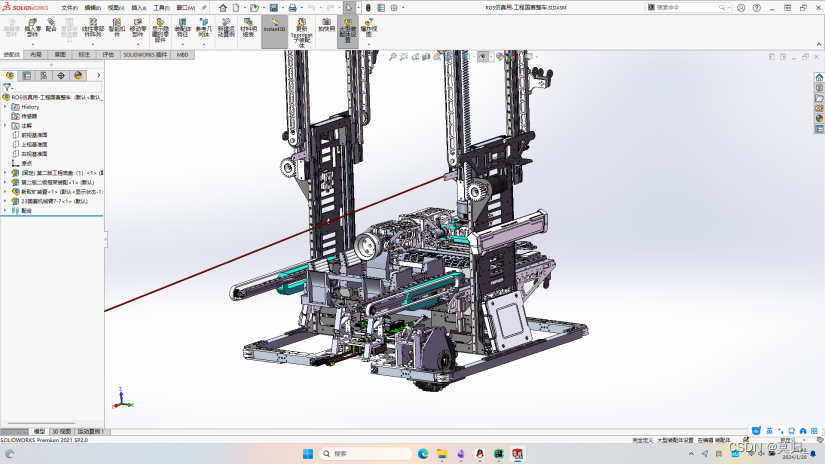Click the Windows Start button on taskbar
The image size is (825, 464).
click(308, 453)
